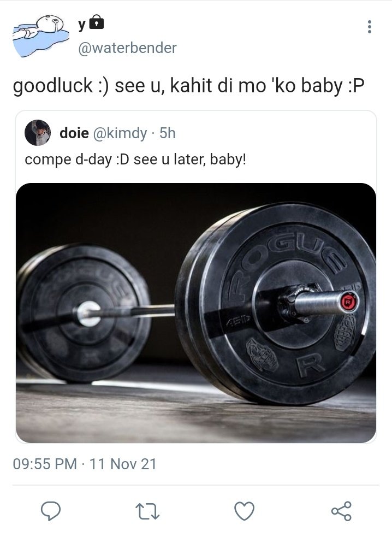Like the tweet with the heart icon
The height and width of the screenshot is (537, 392).
tap(244, 511)
